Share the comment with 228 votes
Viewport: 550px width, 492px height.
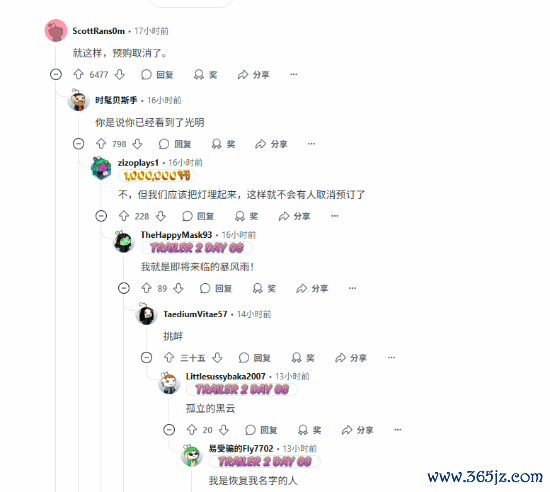click(x=294, y=216)
